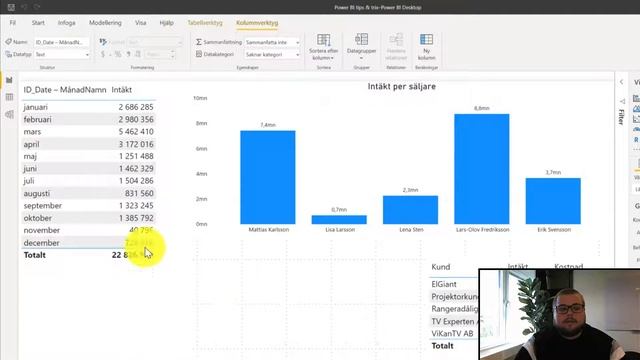Open the Fil menu
This screenshot has height=360, width=640.
[13, 23]
